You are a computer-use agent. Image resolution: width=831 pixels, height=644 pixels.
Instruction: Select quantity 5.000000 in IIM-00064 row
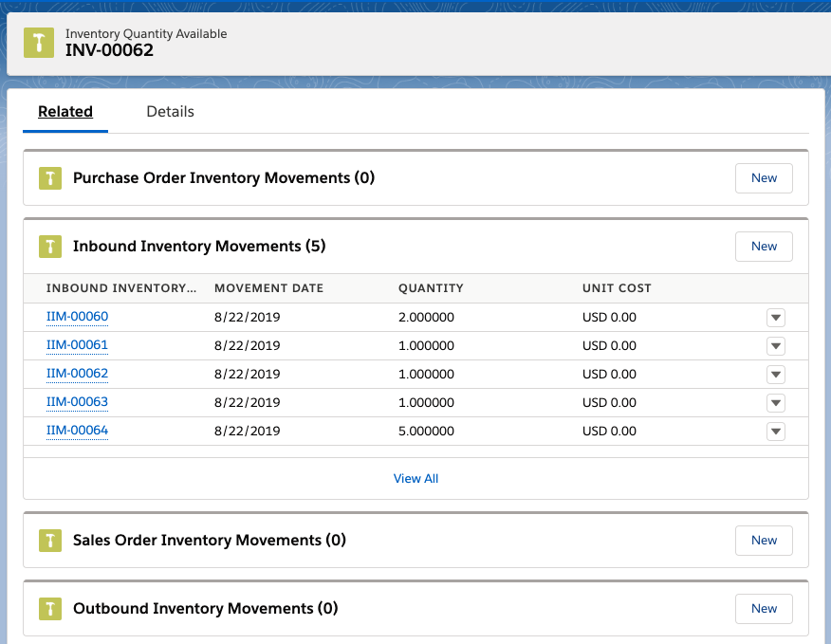point(426,431)
